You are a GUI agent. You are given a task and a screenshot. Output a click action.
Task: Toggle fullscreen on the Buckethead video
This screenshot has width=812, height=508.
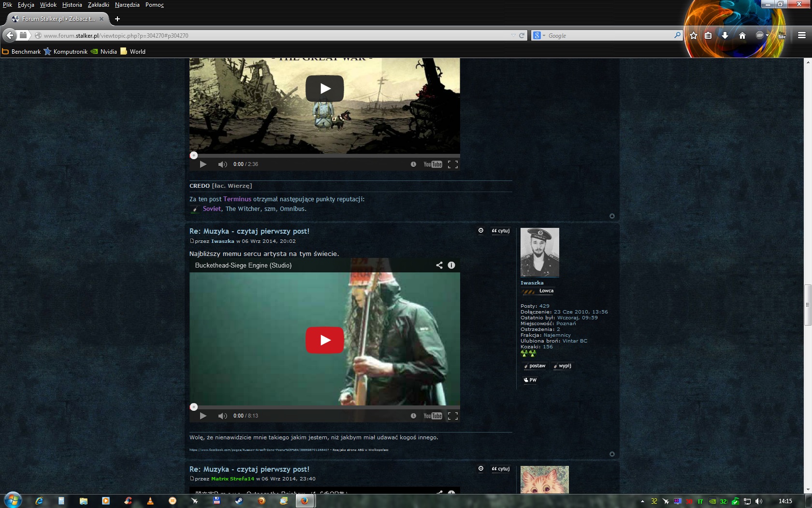click(x=453, y=416)
